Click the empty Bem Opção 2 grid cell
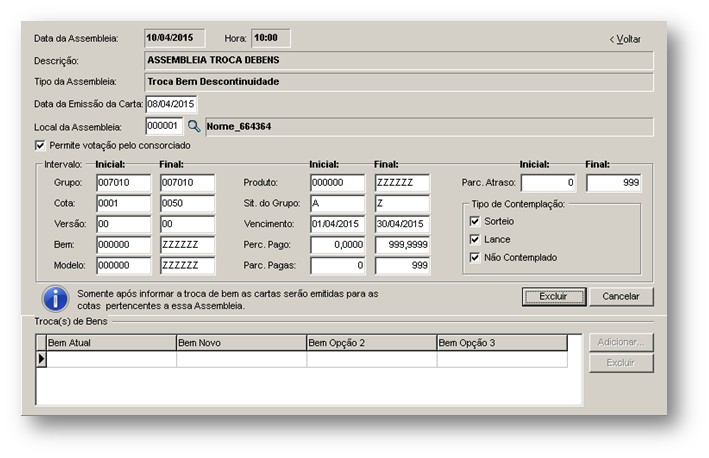Image resolution: width=709 pixels, height=458 pixels. click(x=372, y=359)
